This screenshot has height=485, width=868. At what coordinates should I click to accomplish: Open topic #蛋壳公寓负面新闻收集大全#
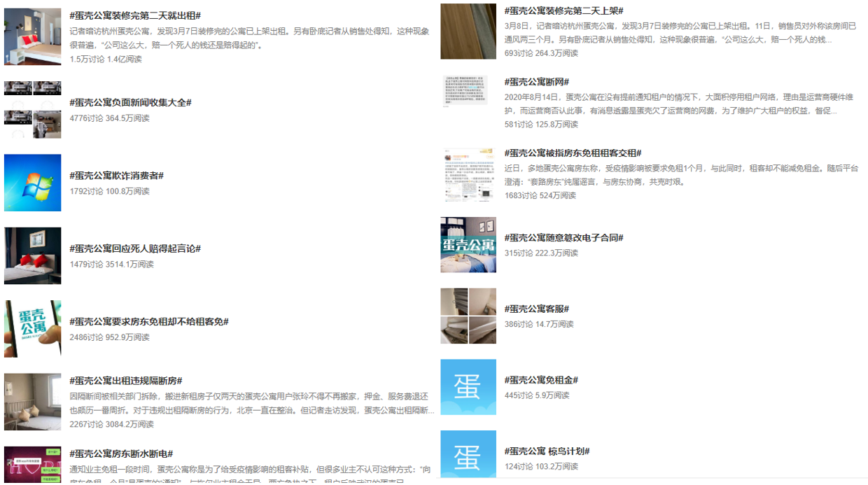130,103
